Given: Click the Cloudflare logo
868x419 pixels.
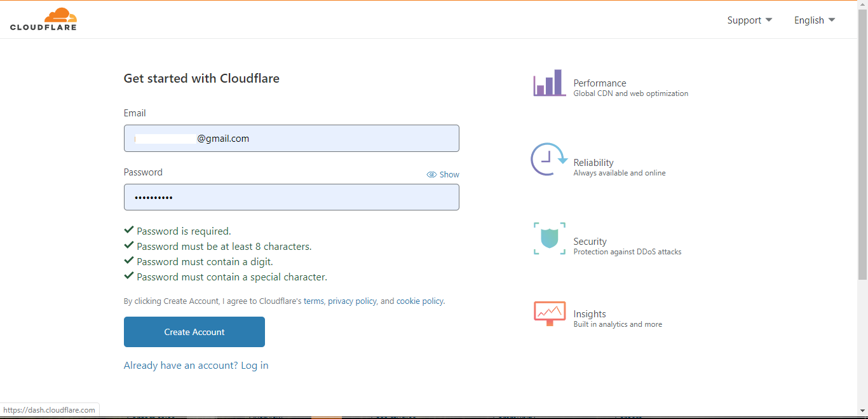Looking at the screenshot, I should coord(43,18).
